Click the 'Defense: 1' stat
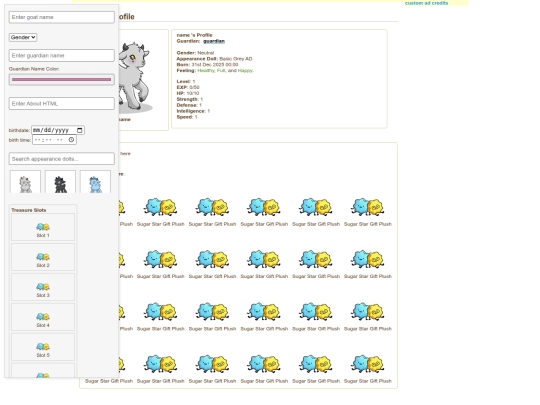This screenshot has width=540, height=405. [x=189, y=105]
